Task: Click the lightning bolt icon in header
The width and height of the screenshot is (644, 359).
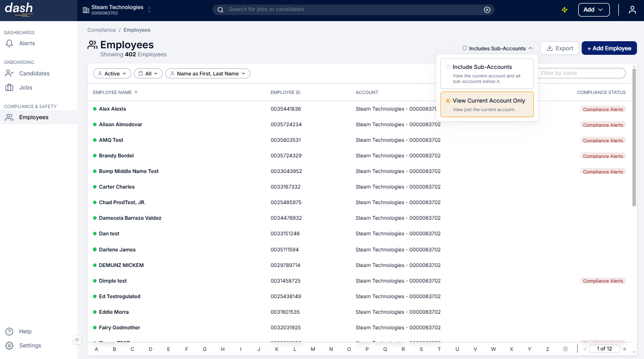Action: click(565, 10)
